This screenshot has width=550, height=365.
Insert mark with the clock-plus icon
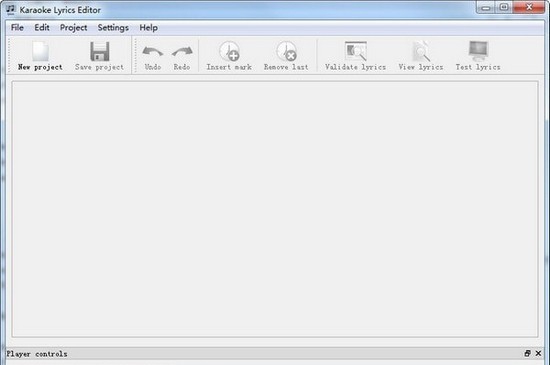tap(229, 52)
